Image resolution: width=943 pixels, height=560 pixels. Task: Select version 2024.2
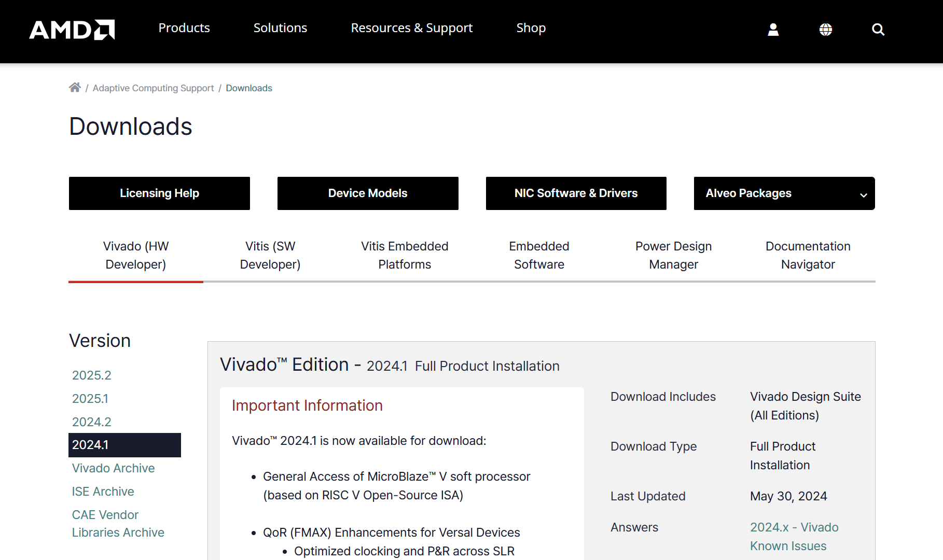point(92,422)
